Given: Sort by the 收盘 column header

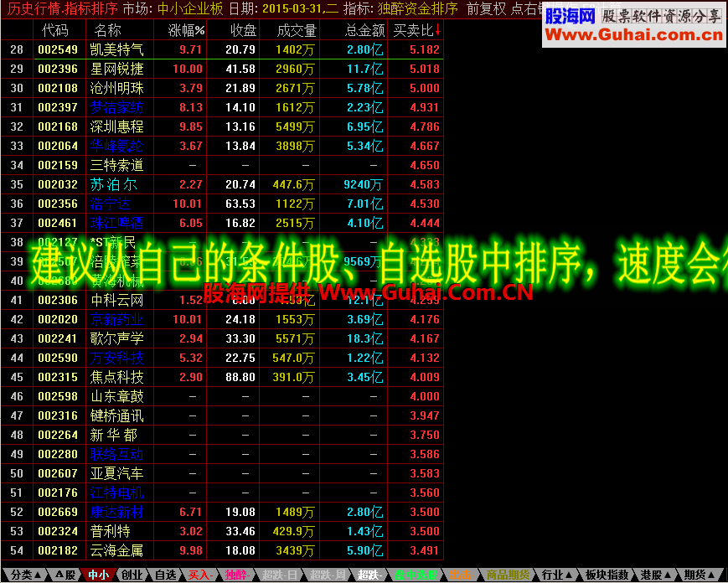Looking at the screenshot, I should tap(243, 31).
